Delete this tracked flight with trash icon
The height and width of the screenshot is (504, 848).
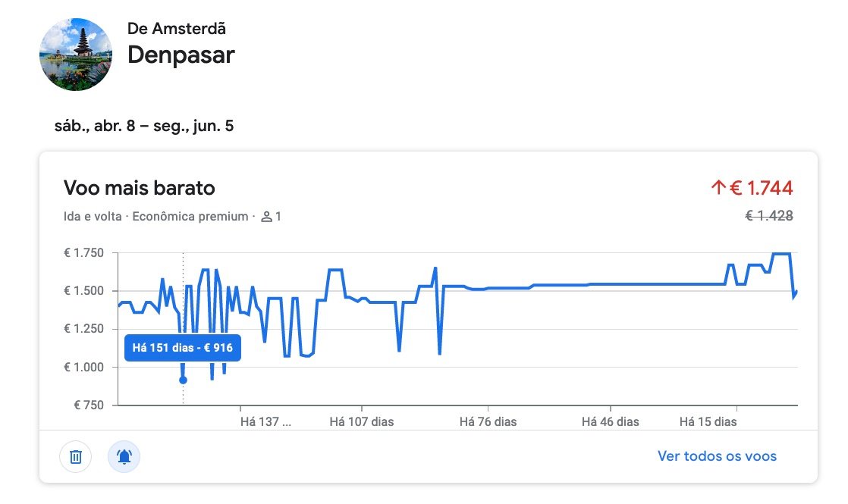(x=76, y=456)
